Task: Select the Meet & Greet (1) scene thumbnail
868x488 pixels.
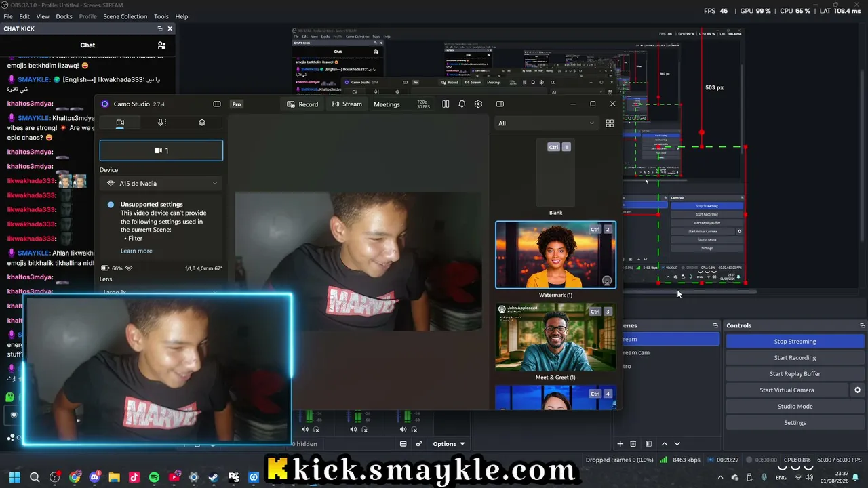Action: pyautogui.click(x=555, y=338)
